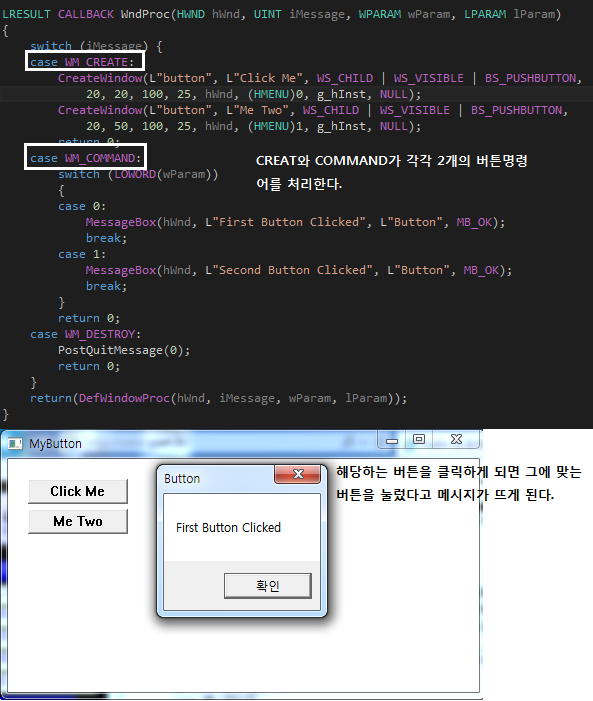This screenshot has height=701, width=593.
Task: Click the L"Me Two" string in code
Action: (x=261, y=110)
